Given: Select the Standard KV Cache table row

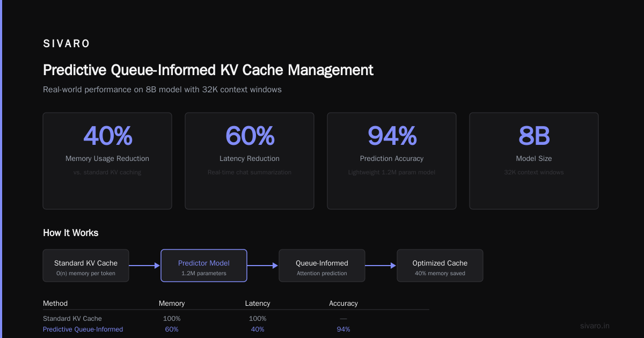Looking at the screenshot, I should click(236, 319).
